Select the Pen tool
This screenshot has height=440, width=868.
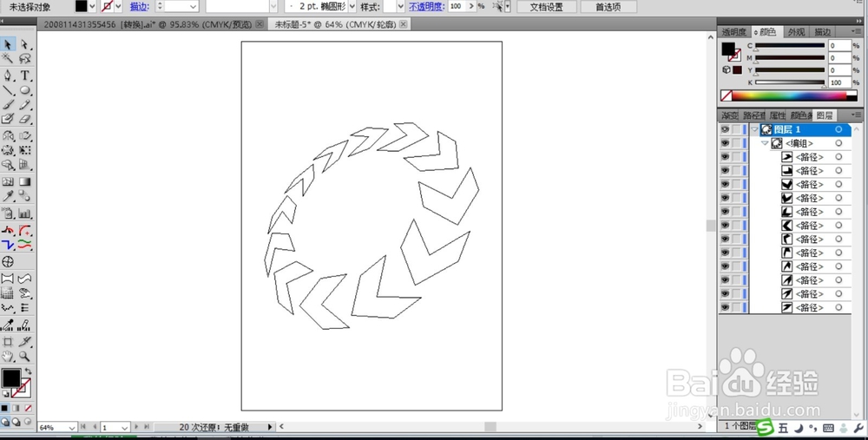coord(8,76)
